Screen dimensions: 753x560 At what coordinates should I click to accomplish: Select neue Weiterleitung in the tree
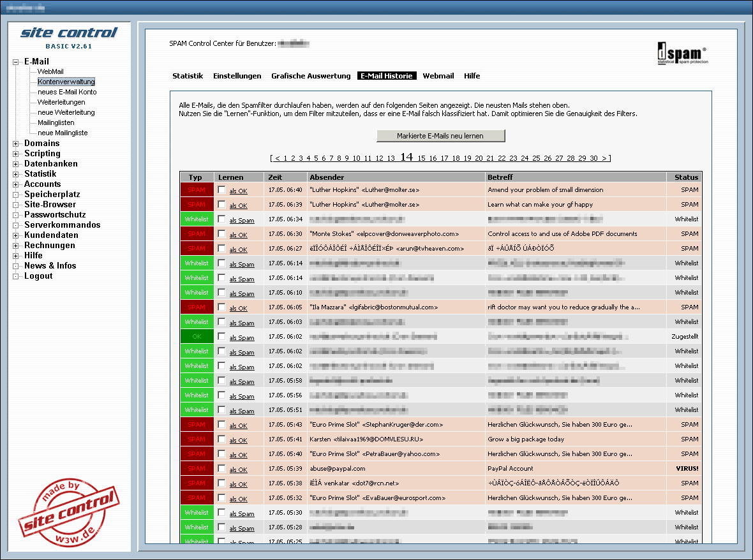pos(66,112)
